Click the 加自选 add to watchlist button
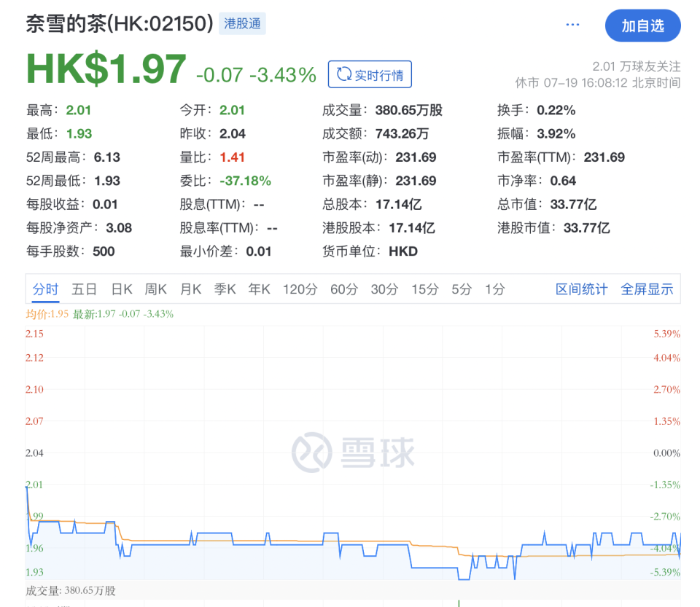Screen dimensions: 700x607 642,26
